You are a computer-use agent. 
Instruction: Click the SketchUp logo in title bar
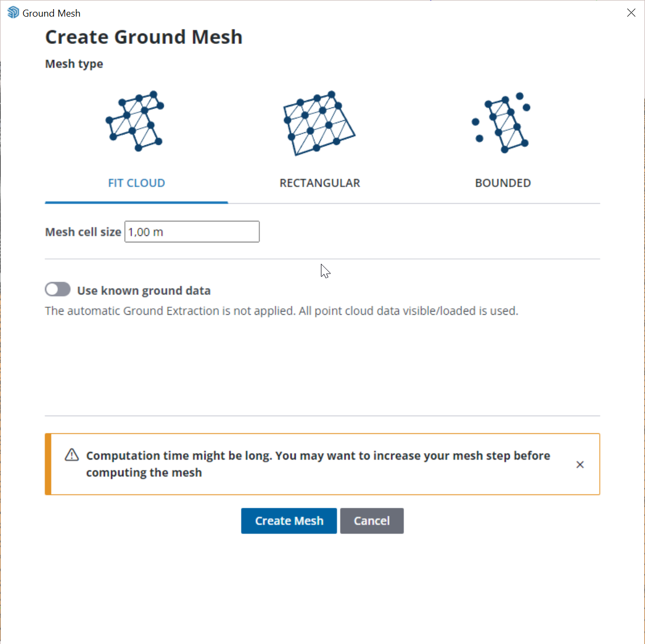13,13
